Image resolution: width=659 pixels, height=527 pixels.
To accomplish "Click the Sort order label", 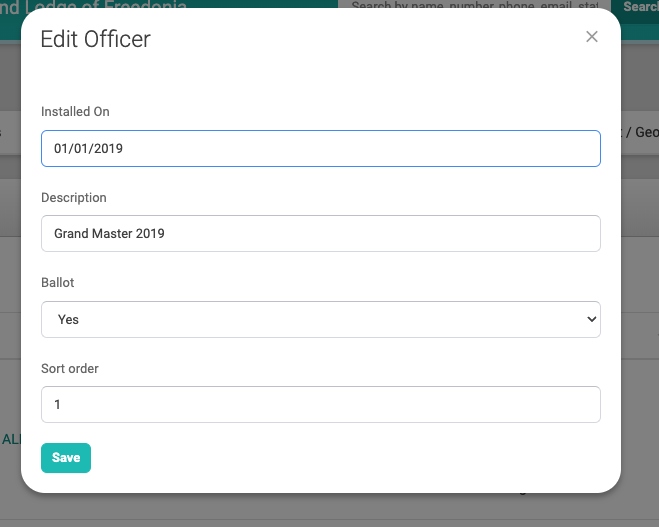I will (70, 369).
